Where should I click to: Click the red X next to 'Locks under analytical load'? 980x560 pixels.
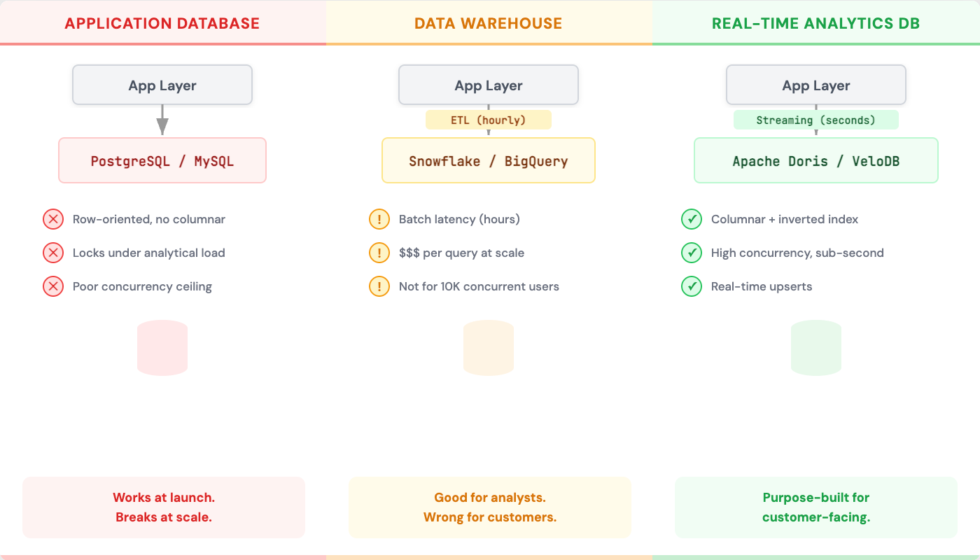point(53,253)
